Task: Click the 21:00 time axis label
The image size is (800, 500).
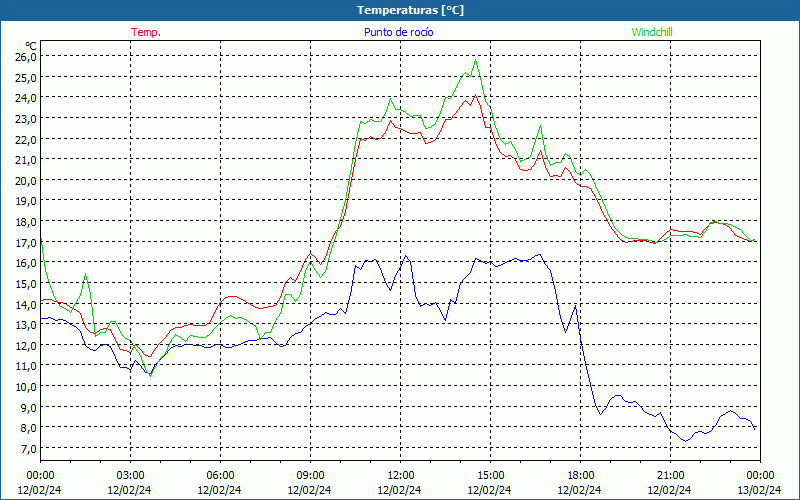Action: tap(670, 476)
